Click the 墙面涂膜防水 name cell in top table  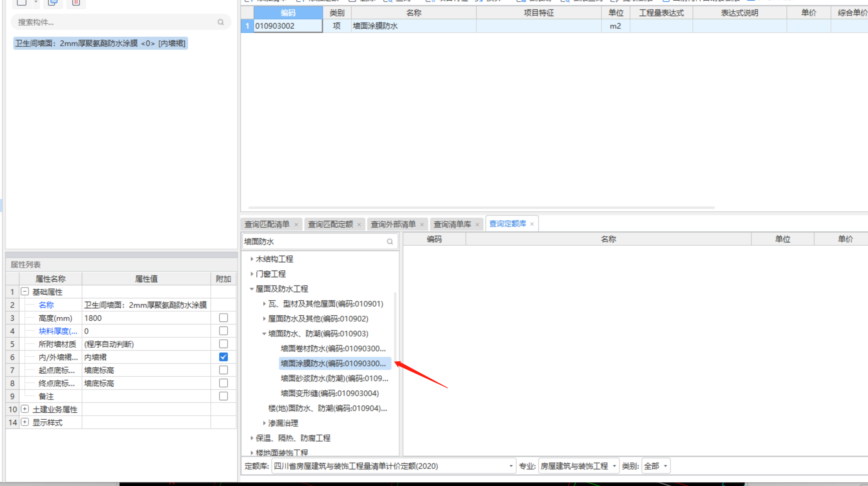[x=414, y=26]
